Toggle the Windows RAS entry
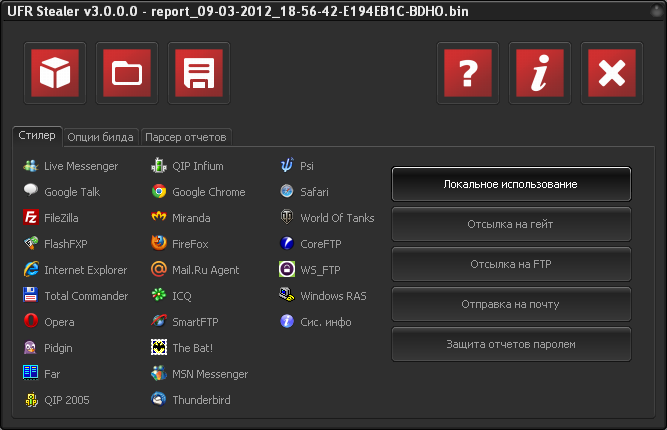Image resolution: width=667 pixels, height=430 pixels. point(323,296)
